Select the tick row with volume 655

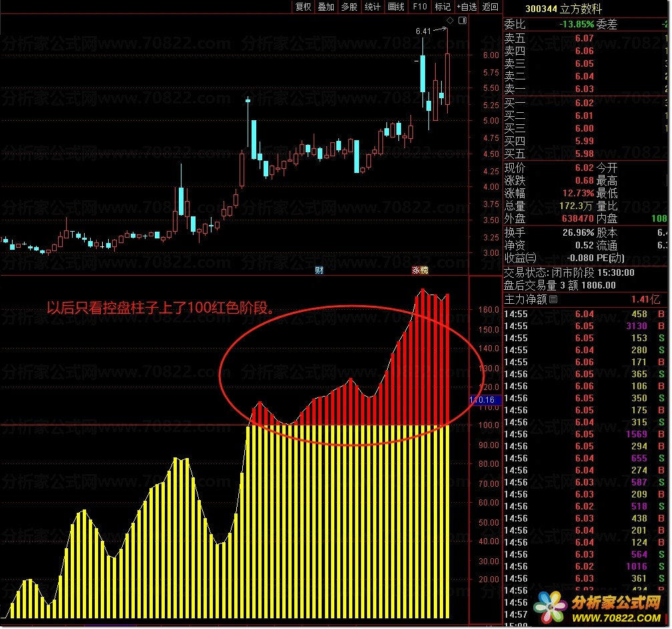[585, 458]
